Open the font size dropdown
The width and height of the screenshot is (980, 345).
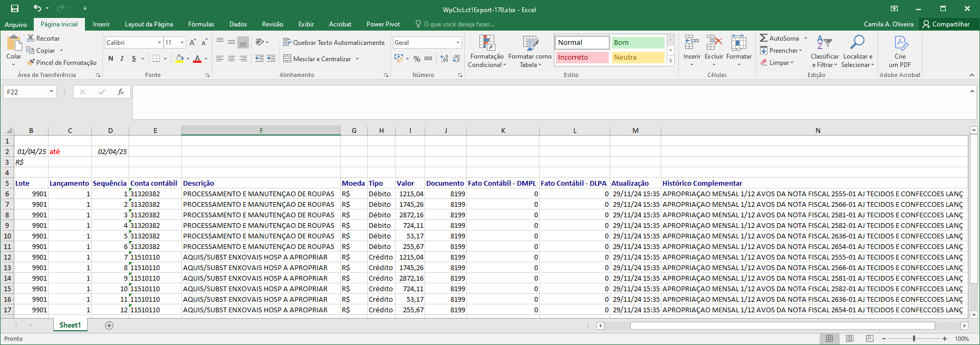[x=182, y=42]
